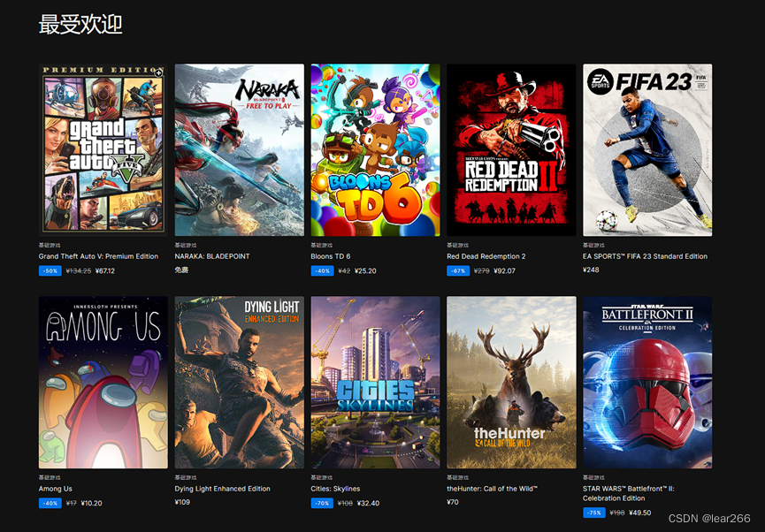
Task: Click the ¥248 price for FIFA 23
Action: click(591, 270)
